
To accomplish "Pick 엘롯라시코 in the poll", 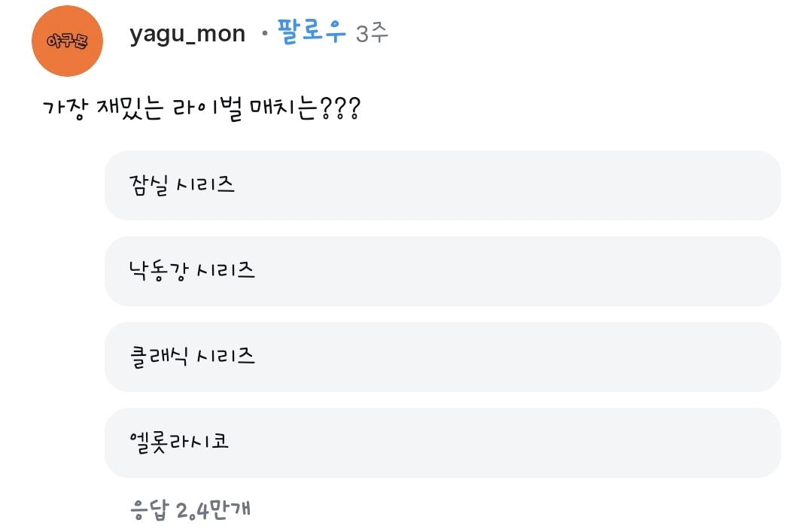I will [442, 442].
